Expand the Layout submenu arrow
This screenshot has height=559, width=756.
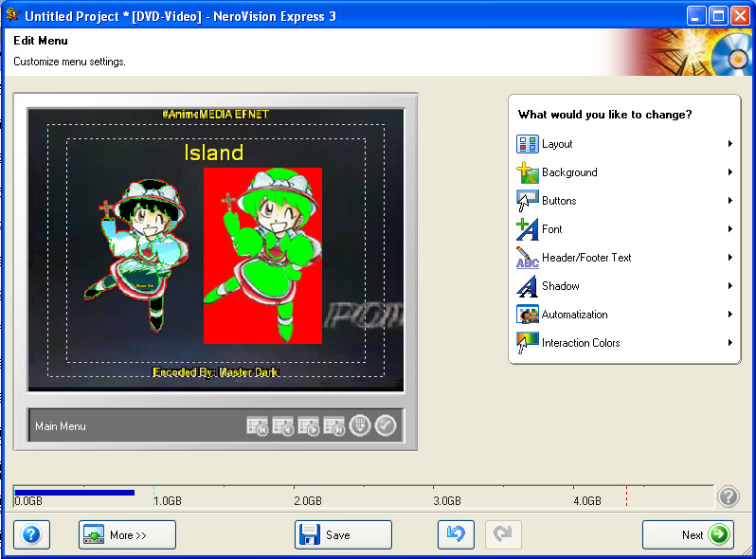click(730, 144)
